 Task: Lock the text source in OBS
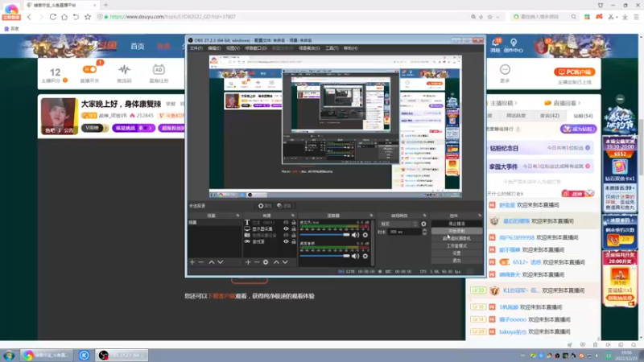click(294, 222)
